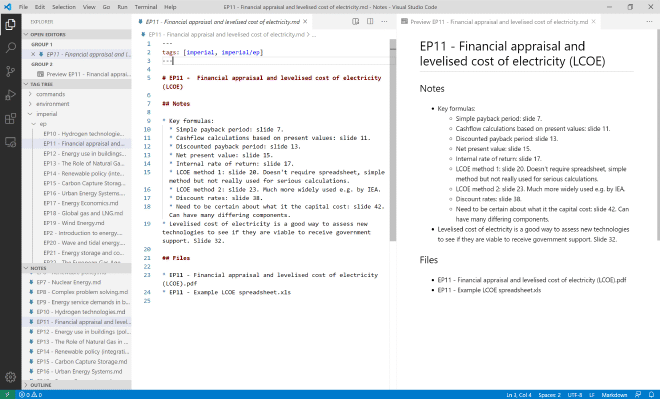Open the Help menu
The height and width of the screenshot is (399, 660).
(x=170, y=7)
